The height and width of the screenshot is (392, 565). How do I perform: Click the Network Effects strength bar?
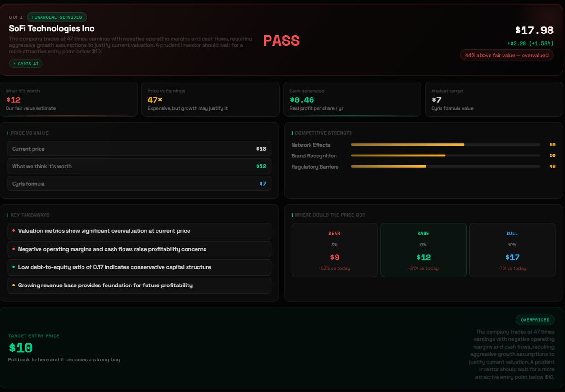[445, 145]
